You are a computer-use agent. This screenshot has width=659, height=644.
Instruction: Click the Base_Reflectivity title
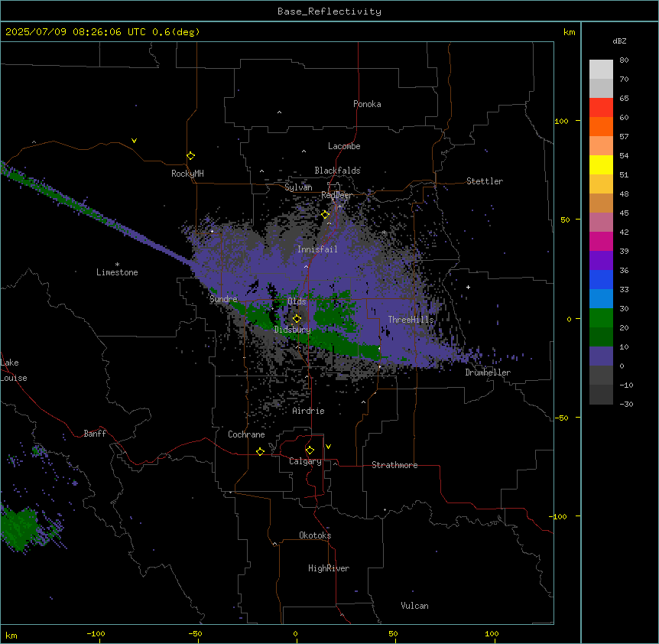329,11
